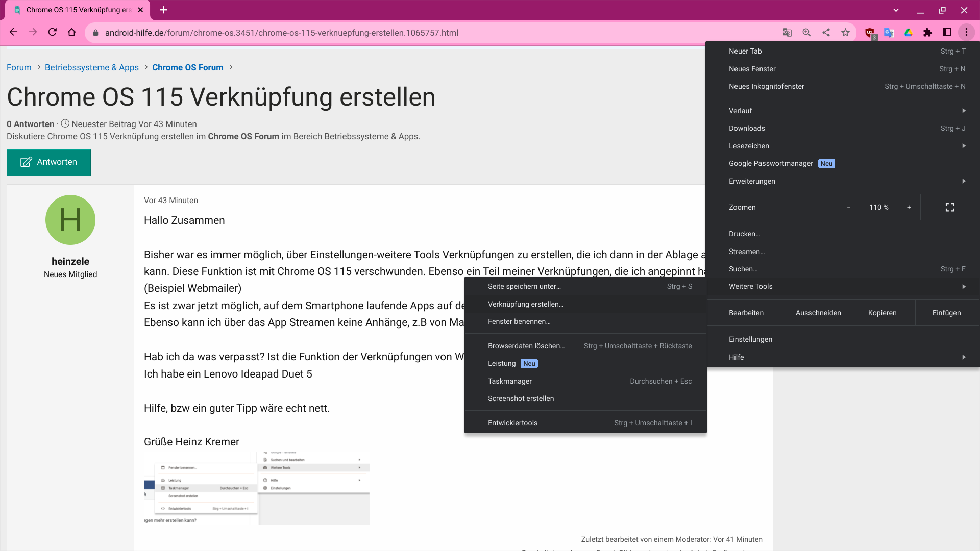Click the Google Translate page icon in address bar
Screen dimensions: 980x551
pos(787,33)
